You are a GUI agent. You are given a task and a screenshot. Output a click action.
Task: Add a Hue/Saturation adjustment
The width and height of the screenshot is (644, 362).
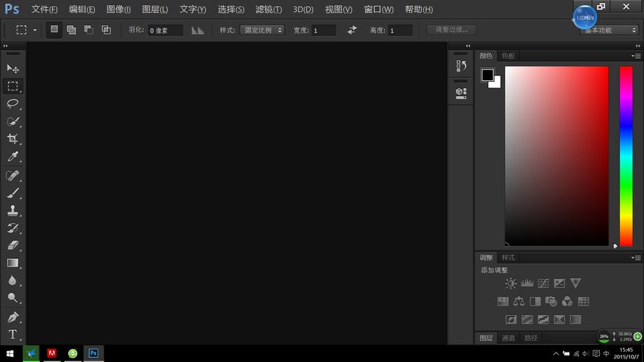[x=503, y=301]
